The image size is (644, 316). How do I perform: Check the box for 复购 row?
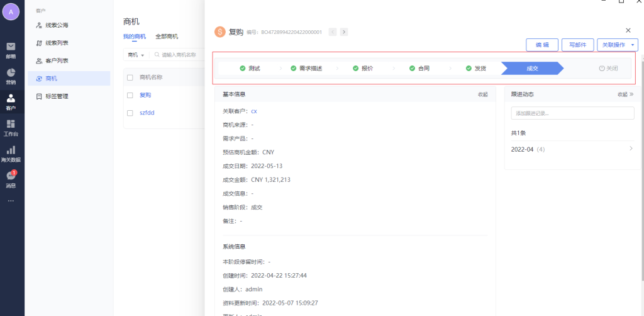click(x=130, y=95)
